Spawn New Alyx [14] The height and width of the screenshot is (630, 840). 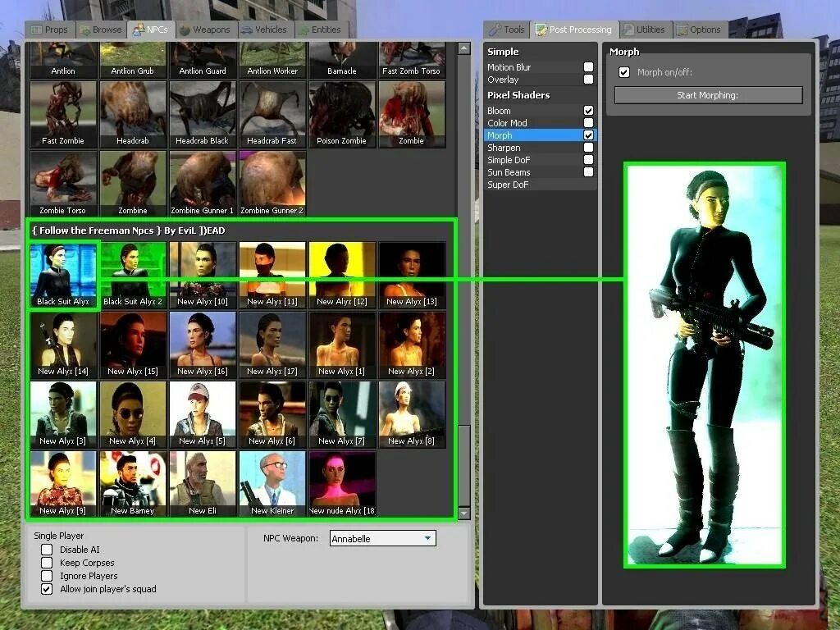[63, 345]
